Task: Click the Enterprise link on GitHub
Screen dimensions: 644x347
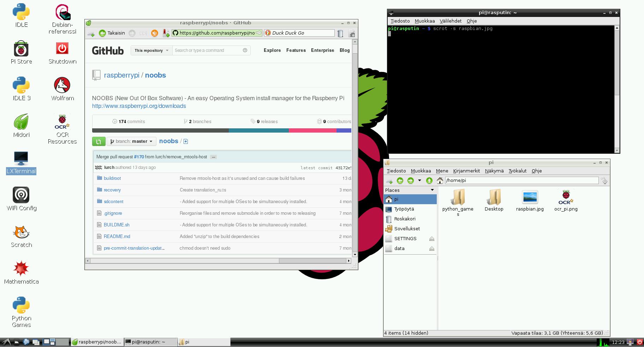Action: [x=322, y=50]
